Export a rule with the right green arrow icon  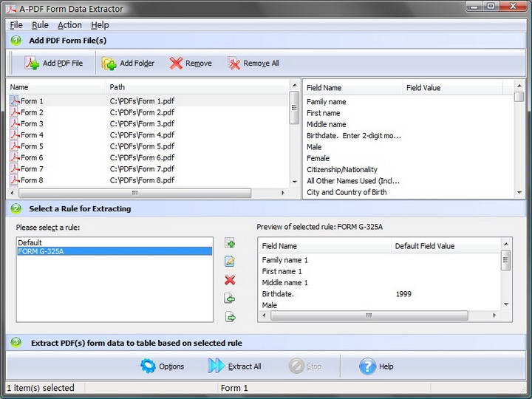[x=230, y=317]
